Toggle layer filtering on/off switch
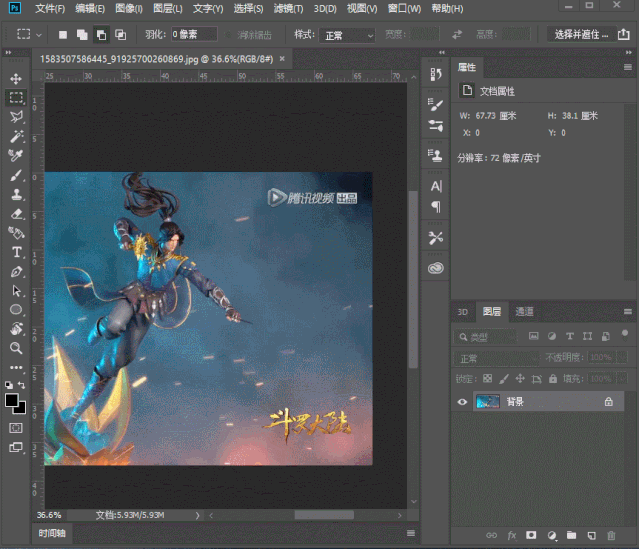Screen dimensions: 639x549 click(625, 335)
